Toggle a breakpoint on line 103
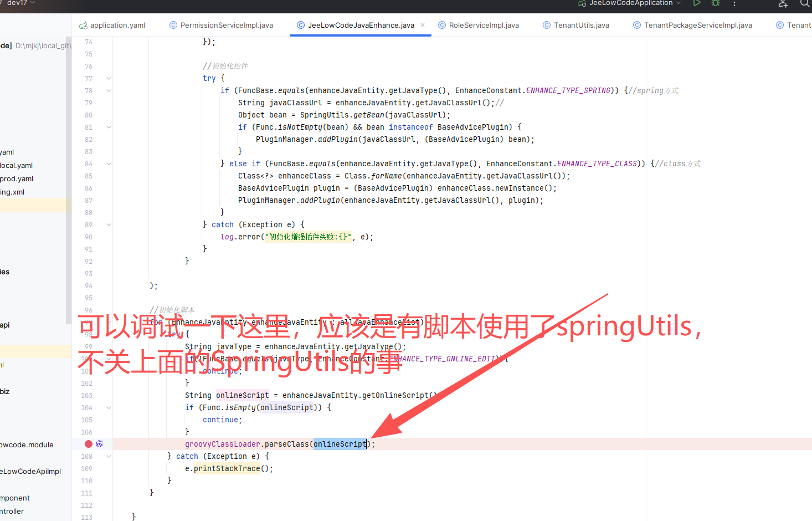 [x=87, y=395]
